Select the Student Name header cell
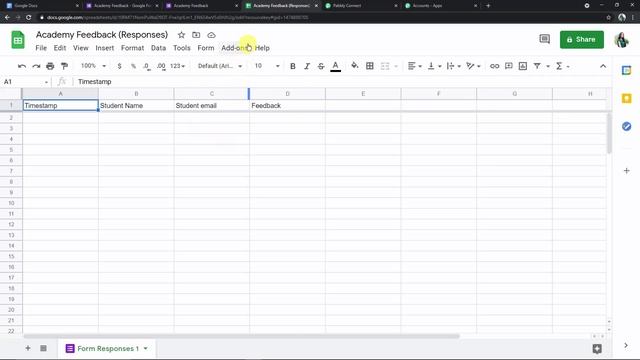Image resolution: width=640 pixels, height=360 pixels. click(x=136, y=105)
